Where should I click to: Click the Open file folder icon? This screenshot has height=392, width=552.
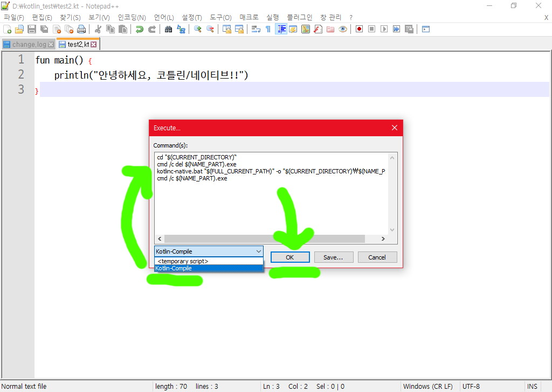click(x=19, y=29)
